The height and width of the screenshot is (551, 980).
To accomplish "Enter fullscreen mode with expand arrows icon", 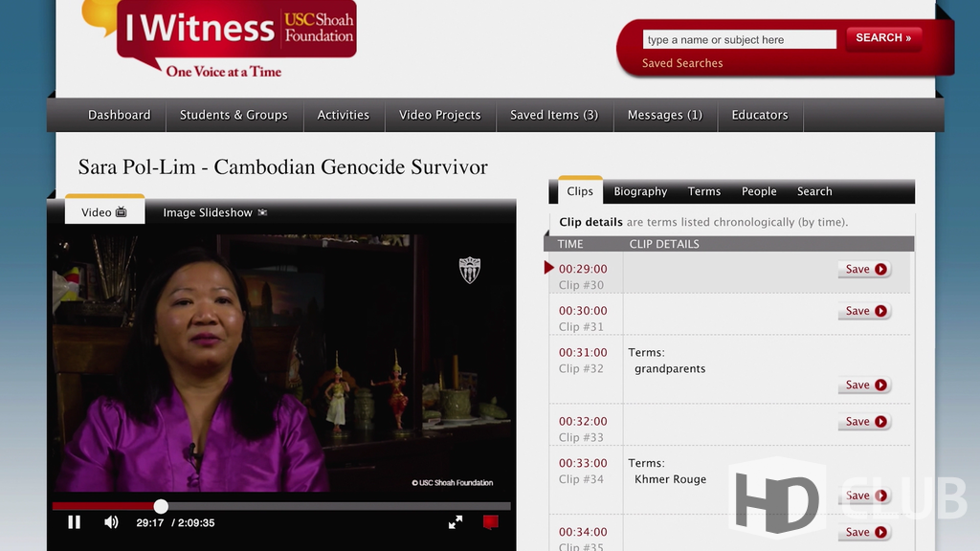I will (x=455, y=522).
